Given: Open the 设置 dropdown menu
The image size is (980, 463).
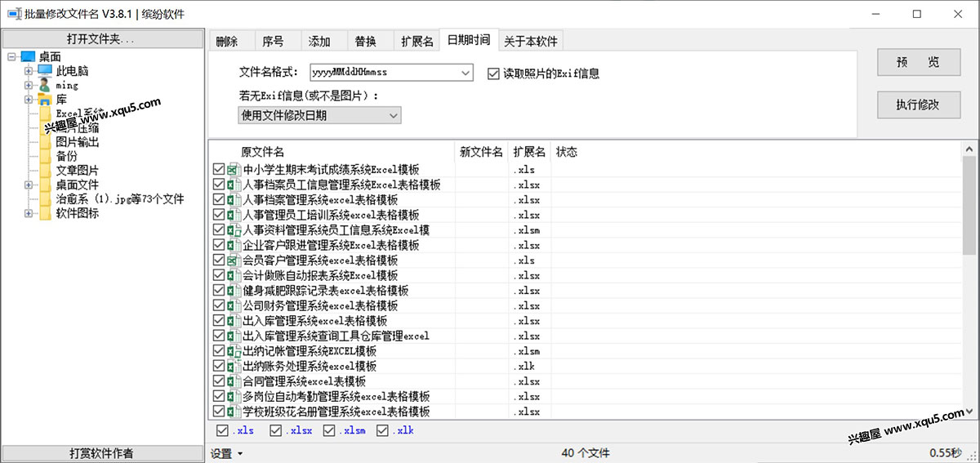Looking at the screenshot, I should point(227,453).
